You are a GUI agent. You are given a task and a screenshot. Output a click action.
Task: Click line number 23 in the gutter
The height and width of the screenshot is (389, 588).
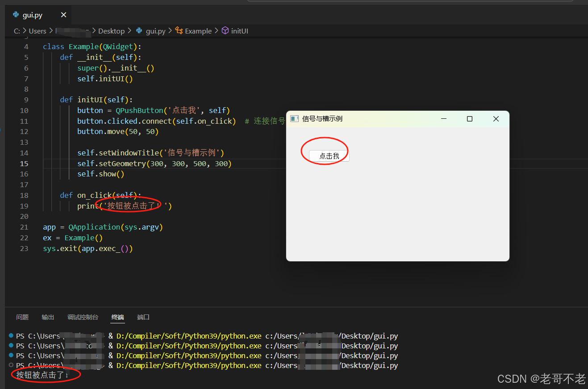24,248
